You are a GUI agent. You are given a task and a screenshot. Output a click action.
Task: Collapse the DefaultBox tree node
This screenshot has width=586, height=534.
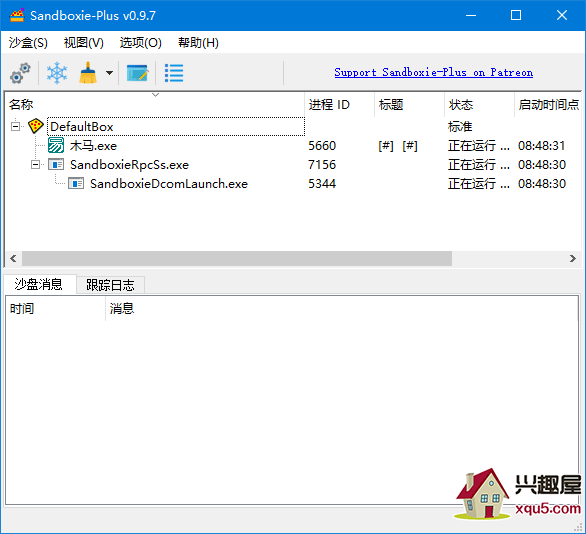pos(15,127)
